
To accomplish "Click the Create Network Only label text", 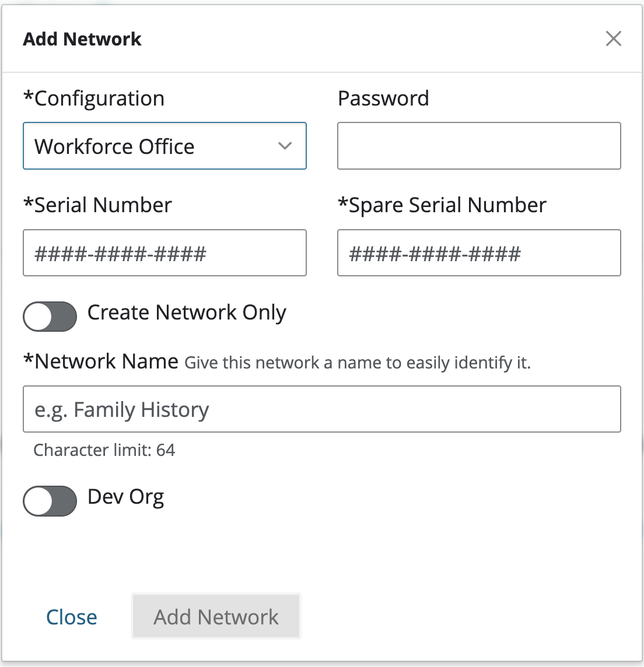I will point(187,313).
